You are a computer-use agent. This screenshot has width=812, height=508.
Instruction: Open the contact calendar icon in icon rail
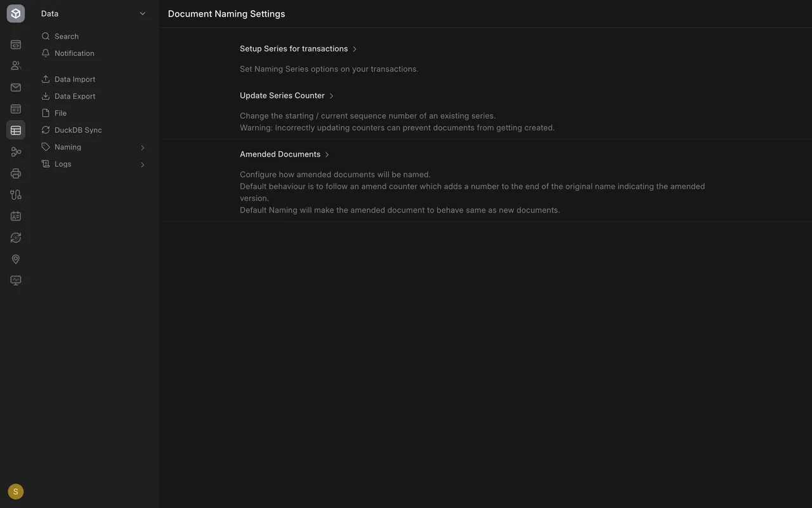pos(16,216)
